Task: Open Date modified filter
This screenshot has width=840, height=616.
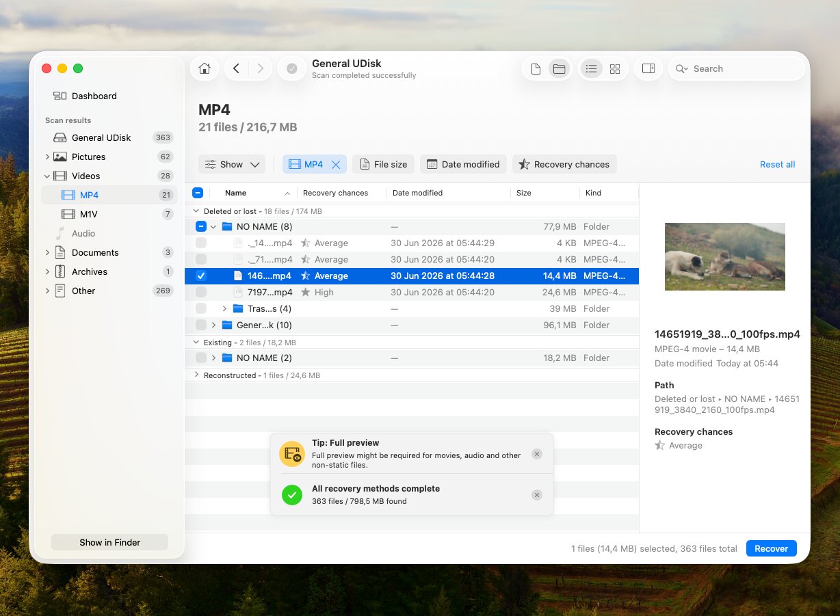Action: click(x=463, y=164)
